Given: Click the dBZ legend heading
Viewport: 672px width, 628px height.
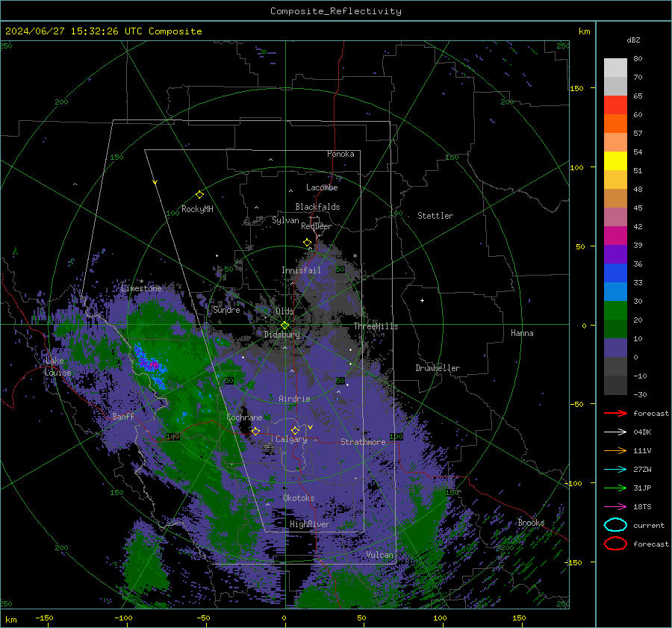Looking at the screenshot, I should (x=633, y=40).
